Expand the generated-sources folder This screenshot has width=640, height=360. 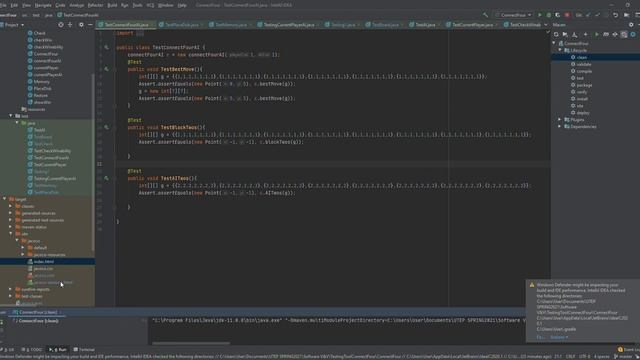[11, 213]
